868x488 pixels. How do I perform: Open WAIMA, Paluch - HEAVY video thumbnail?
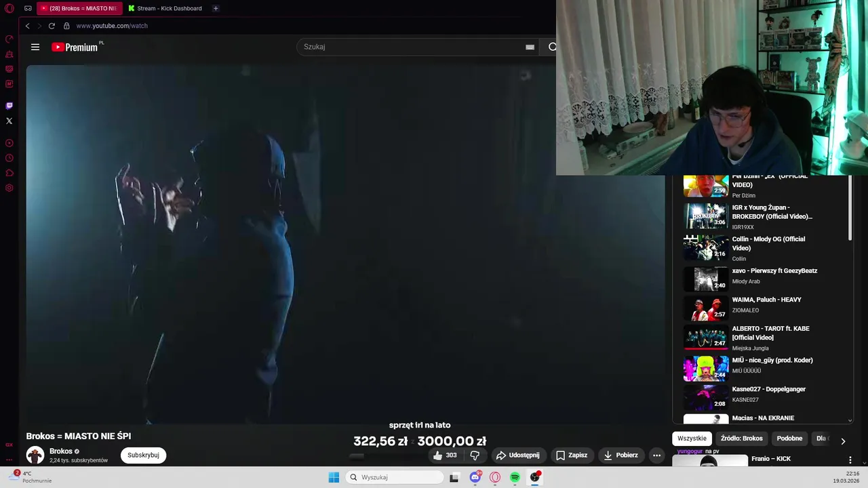705,308
